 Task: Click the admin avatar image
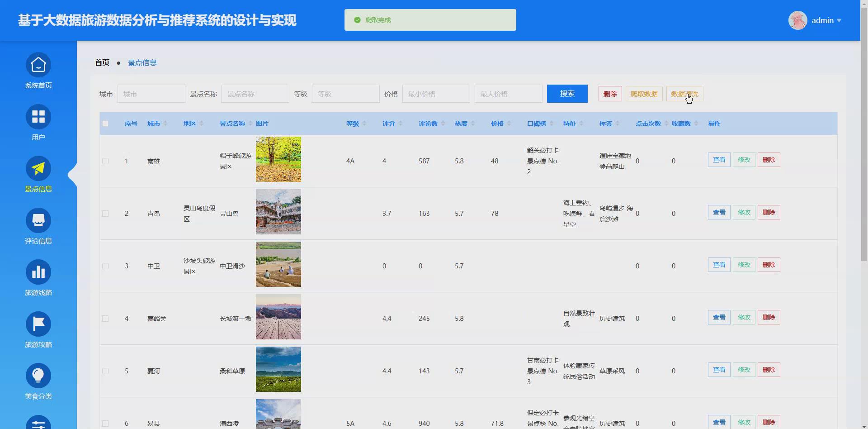(797, 20)
